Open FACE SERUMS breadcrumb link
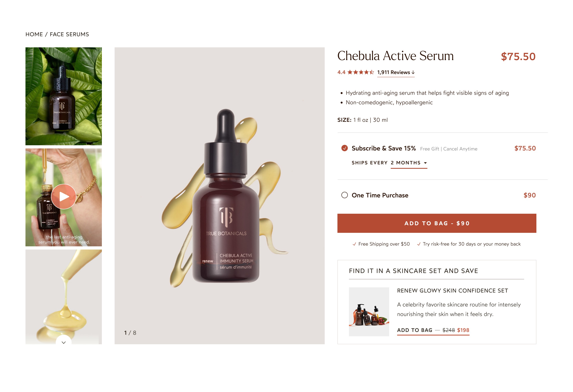Viewport: 573px width, 392px height. 69,34
